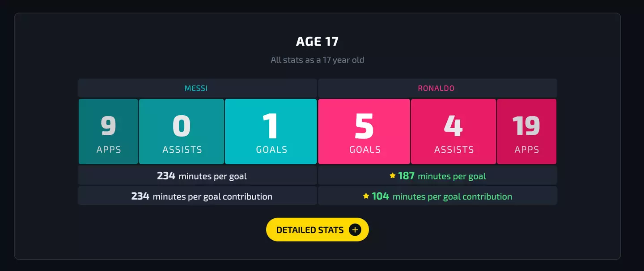Click the 'All stats as a 17 year old' subtitle
644x271 pixels.
(317, 60)
